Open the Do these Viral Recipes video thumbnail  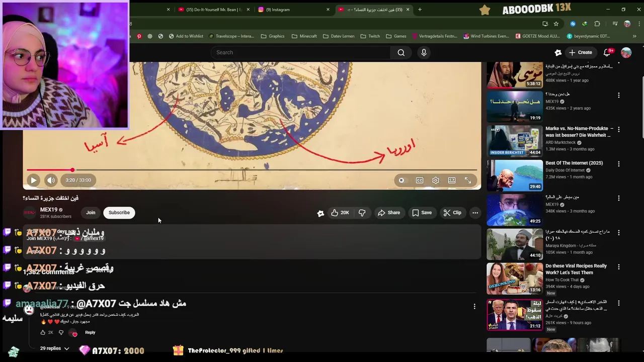(515, 278)
